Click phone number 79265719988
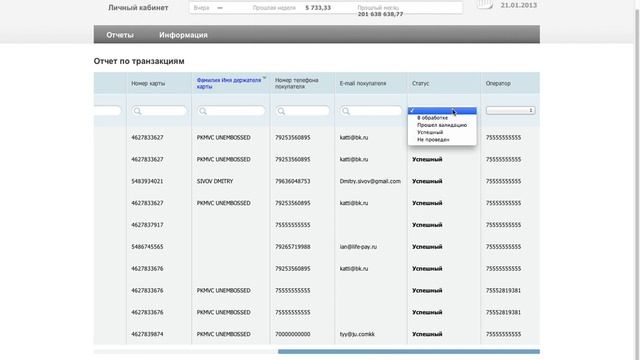 (x=293, y=247)
